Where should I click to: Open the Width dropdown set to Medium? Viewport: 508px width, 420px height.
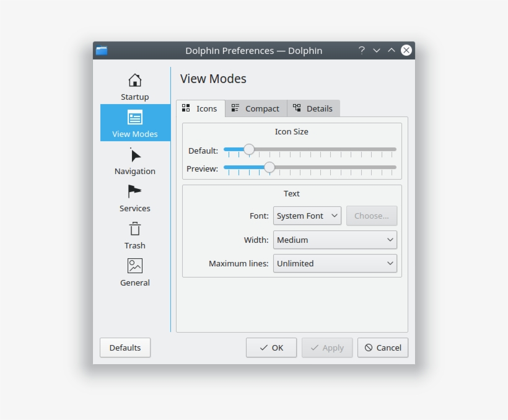click(x=335, y=240)
